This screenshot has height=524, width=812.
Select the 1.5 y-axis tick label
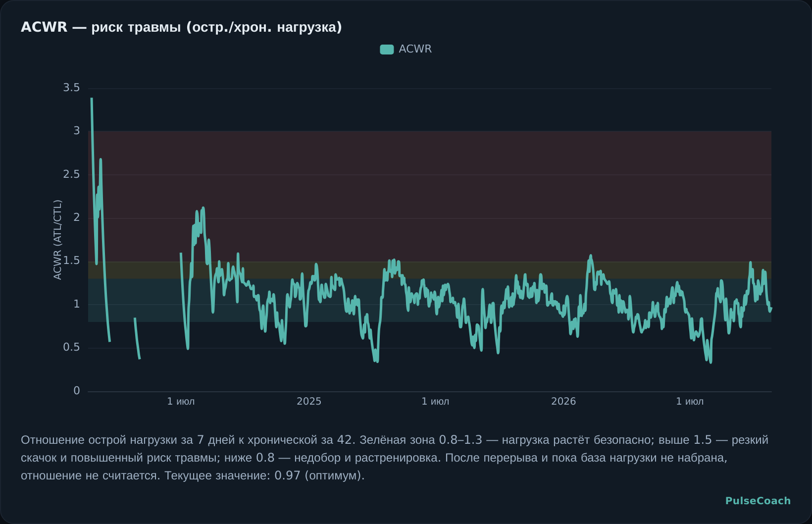click(71, 261)
